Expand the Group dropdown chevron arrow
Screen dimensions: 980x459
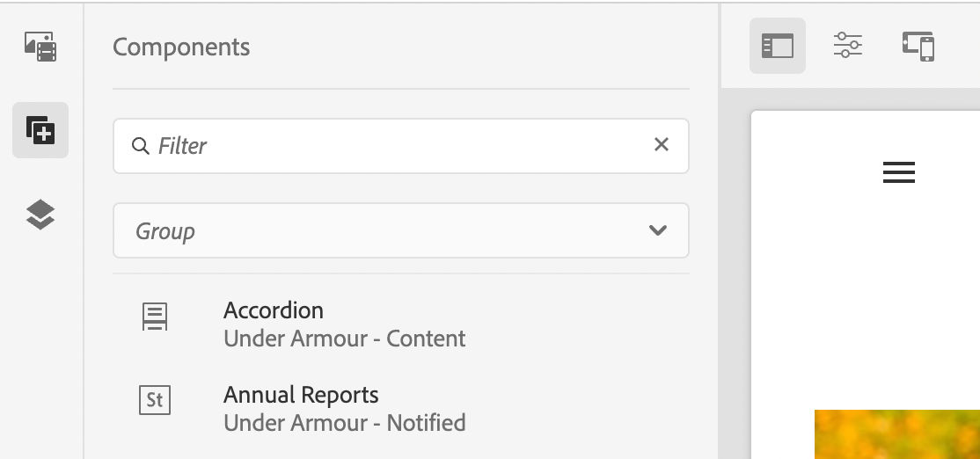[x=657, y=231]
